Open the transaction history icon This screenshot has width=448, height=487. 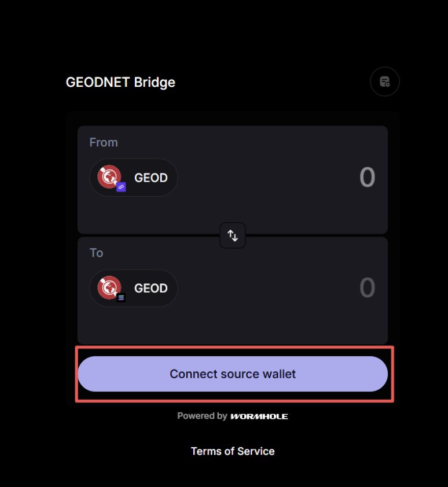pos(384,82)
